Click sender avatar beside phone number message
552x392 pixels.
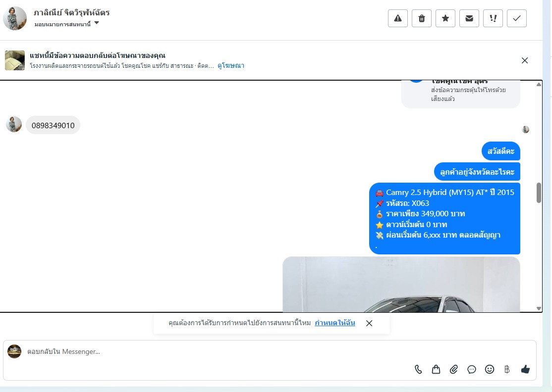coord(14,124)
